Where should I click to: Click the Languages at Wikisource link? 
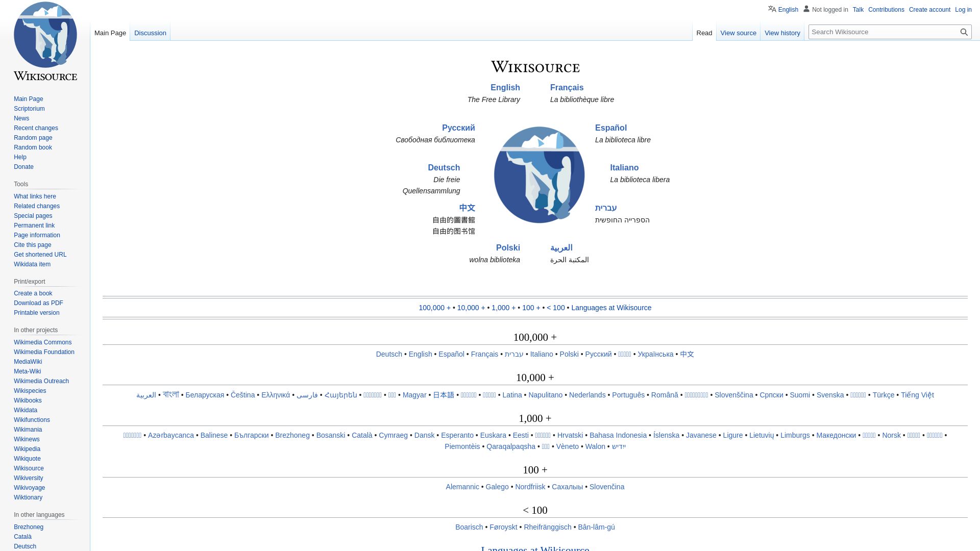(x=611, y=308)
